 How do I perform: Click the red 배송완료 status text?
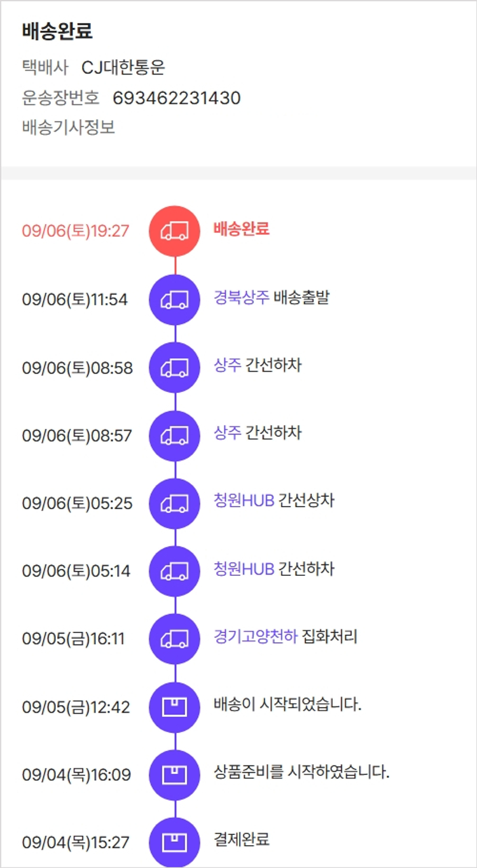[242, 229]
